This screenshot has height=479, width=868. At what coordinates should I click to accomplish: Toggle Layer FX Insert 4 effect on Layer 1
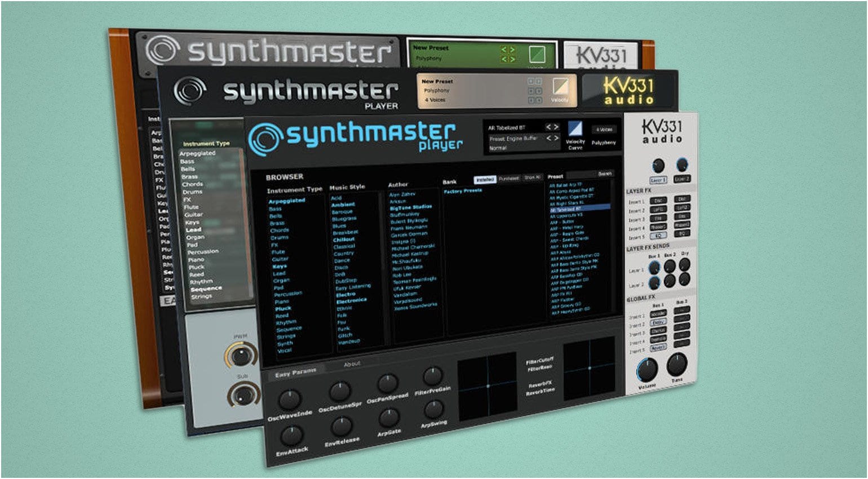pos(658,227)
